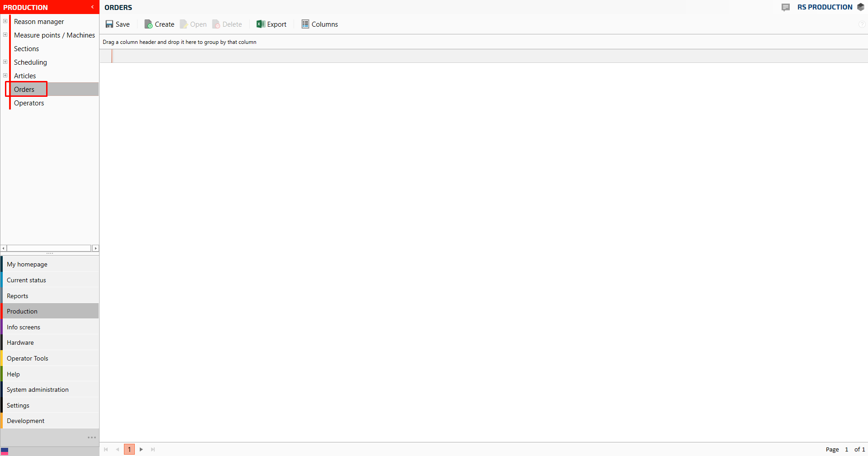The image size is (868, 456).
Task: Collapse the Production sidebar panel
Action: pos(92,7)
